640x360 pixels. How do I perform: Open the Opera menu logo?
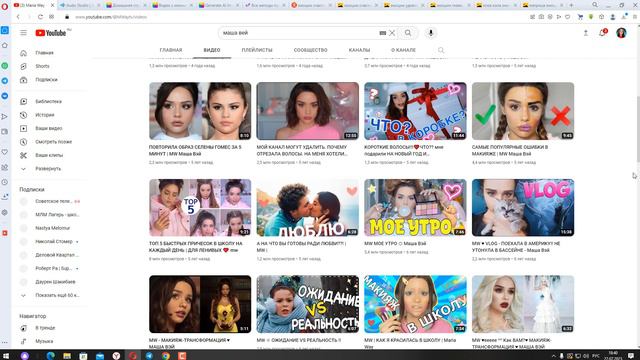[x=5, y=6]
